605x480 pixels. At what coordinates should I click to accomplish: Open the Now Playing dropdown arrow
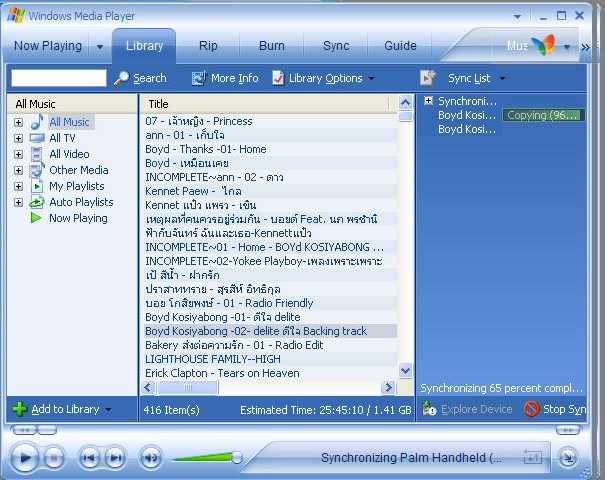pos(100,47)
